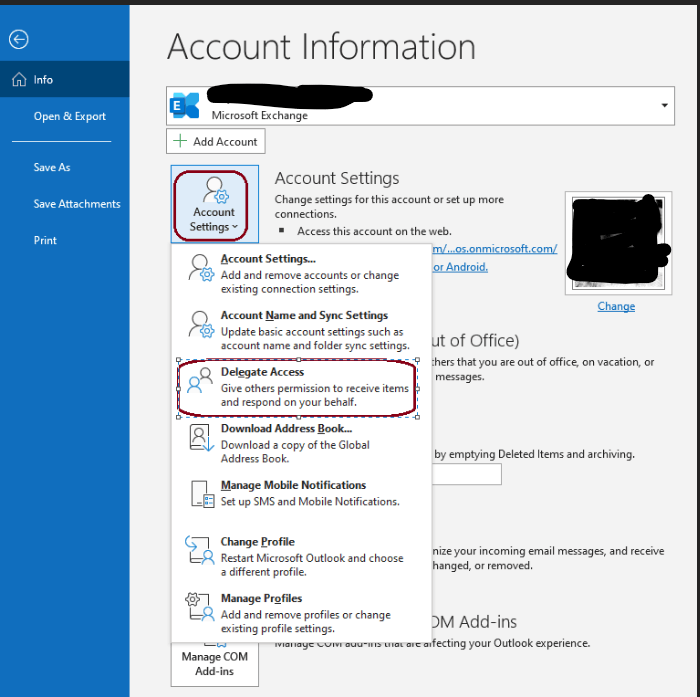The image size is (700, 697).
Task: Click the Account Settings section heading
Action: [337, 178]
